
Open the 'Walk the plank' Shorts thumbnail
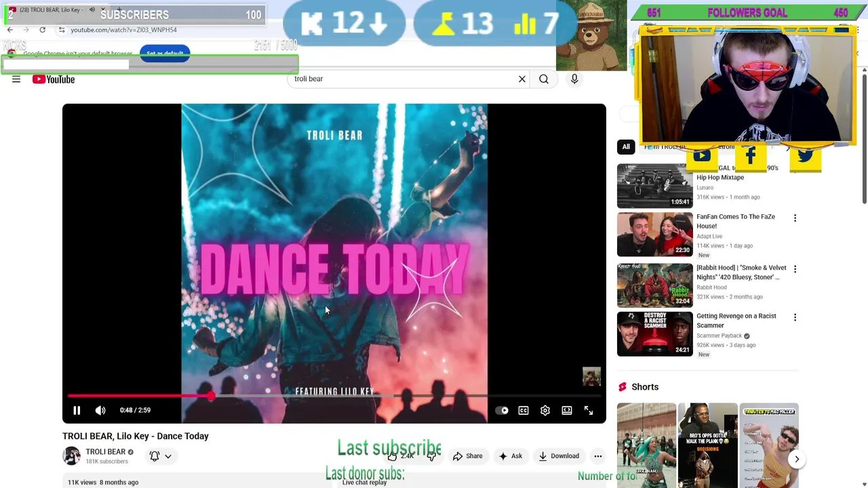click(x=707, y=445)
